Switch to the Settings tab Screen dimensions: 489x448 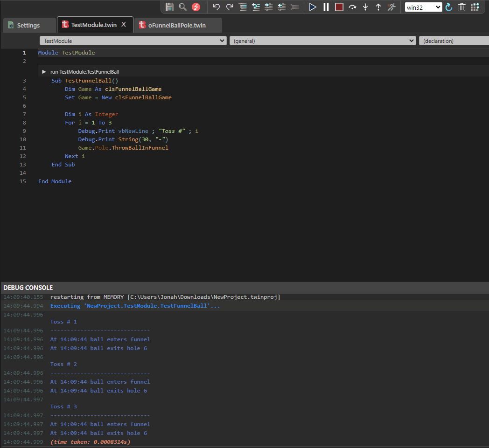click(29, 25)
